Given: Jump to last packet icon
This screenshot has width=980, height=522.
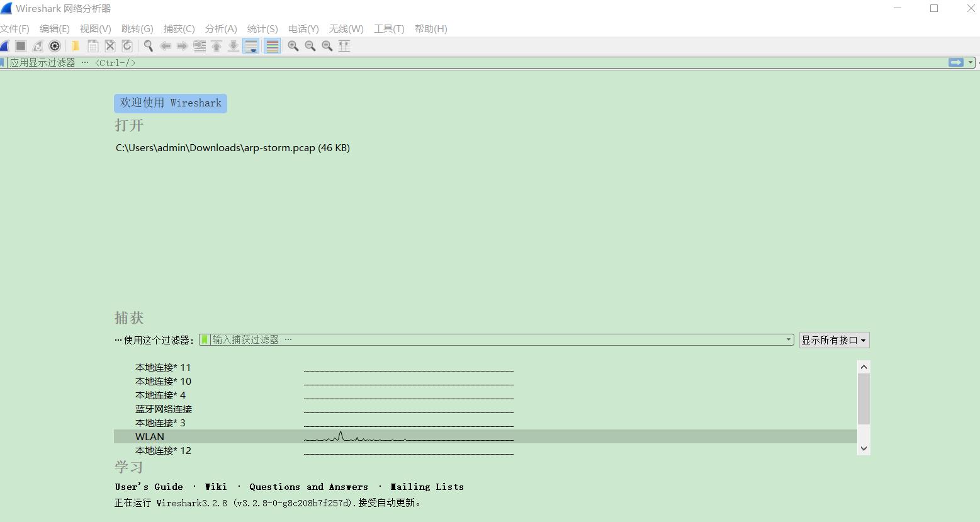Looking at the screenshot, I should pyautogui.click(x=234, y=46).
